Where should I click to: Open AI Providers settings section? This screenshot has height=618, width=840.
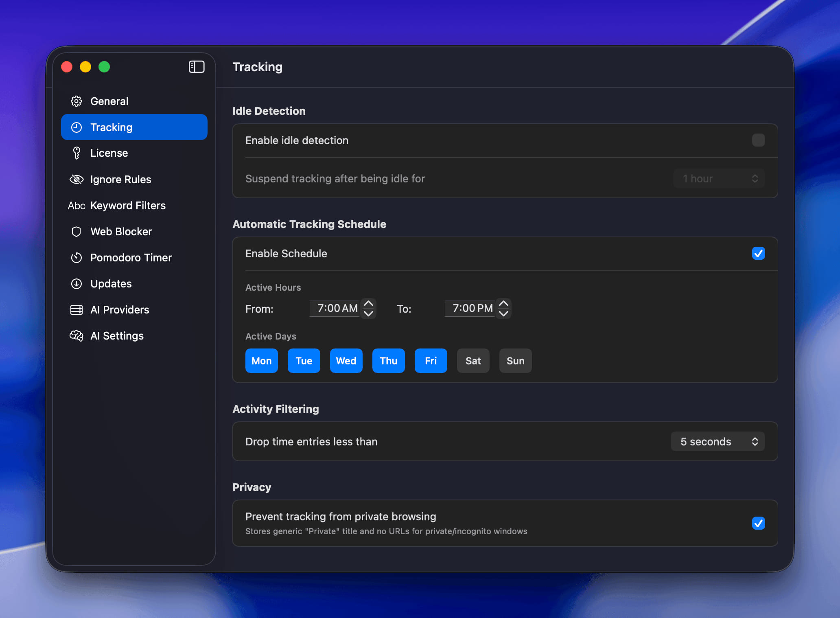coord(120,310)
